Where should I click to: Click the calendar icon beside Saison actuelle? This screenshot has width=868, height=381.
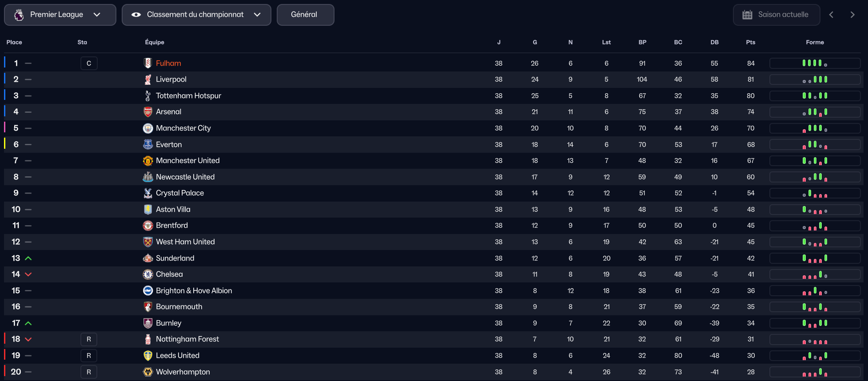[x=747, y=15]
